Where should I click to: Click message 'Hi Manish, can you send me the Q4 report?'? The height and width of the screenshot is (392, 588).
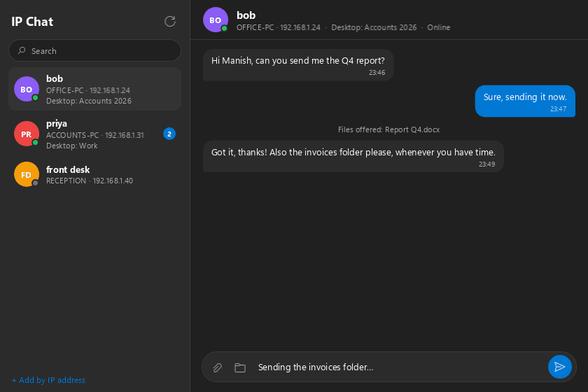[298, 65]
